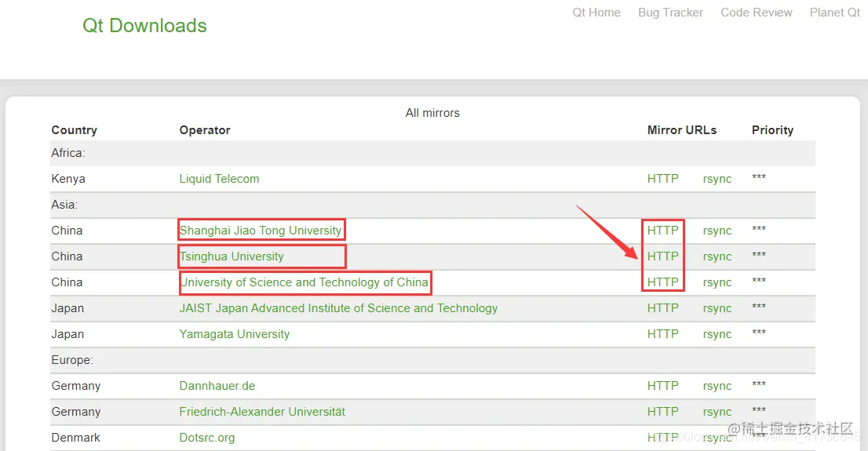Open the Dotsrc.org operator link
Screen dimensions: 868x451
click(x=207, y=438)
